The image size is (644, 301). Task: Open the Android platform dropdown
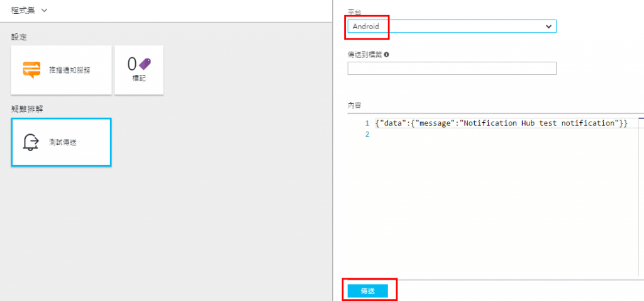452,26
